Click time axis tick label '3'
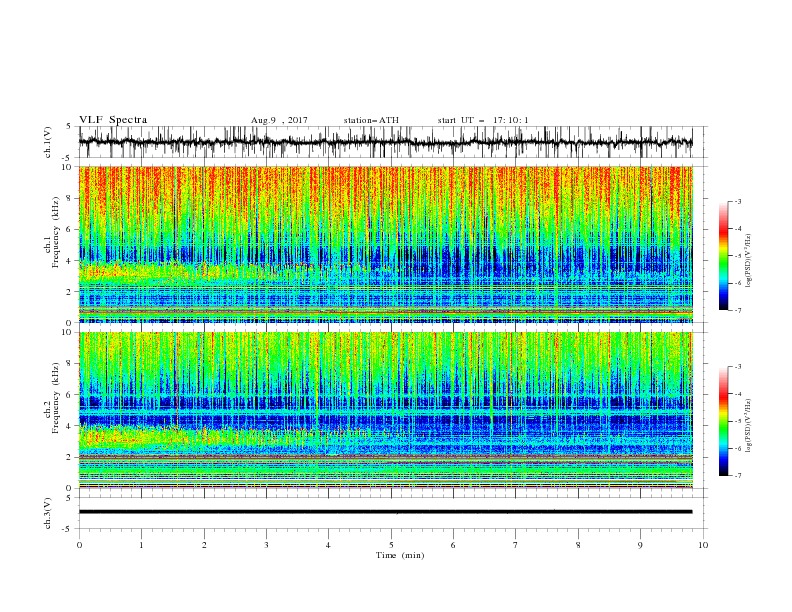The image size is (792, 612). coord(266,545)
